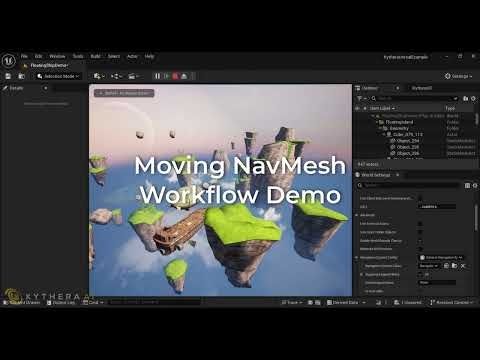Collapse the Advanced section in World Settings
480x360 pixels.
357,215
